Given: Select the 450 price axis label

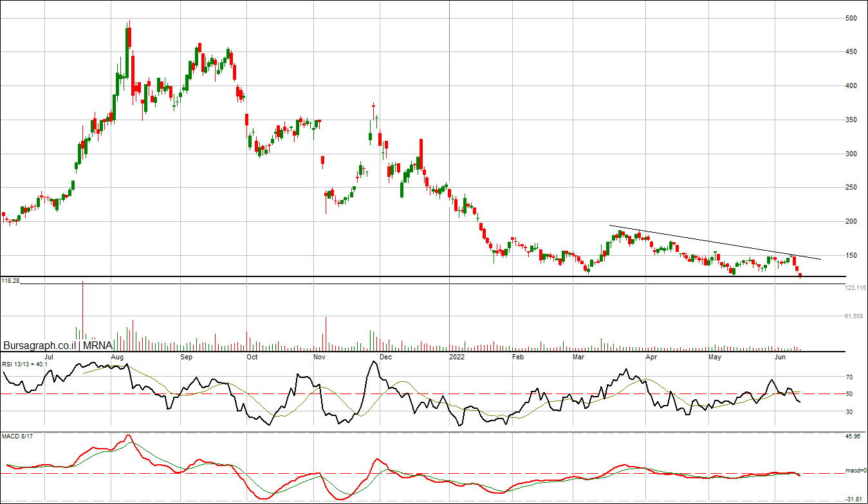Looking at the screenshot, I should click(851, 52).
